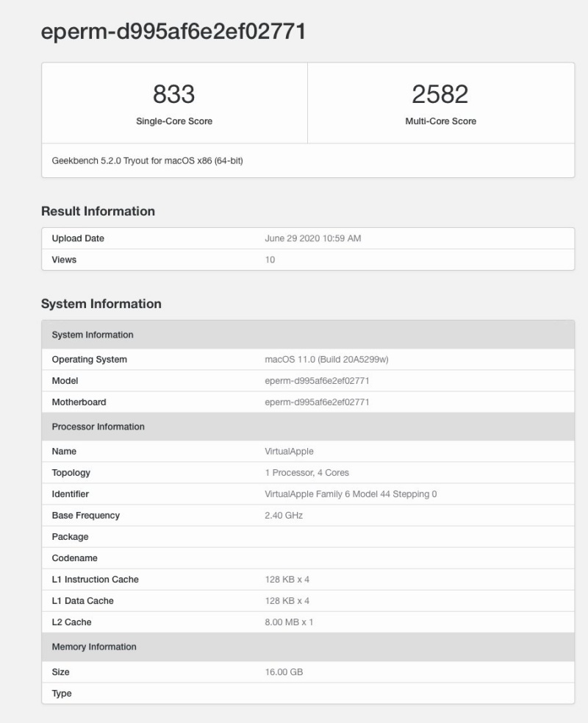The width and height of the screenshot is (588, 723).
Task: Select the Model value eperm-d995af6e2ef02771
Action: [317, 381]
